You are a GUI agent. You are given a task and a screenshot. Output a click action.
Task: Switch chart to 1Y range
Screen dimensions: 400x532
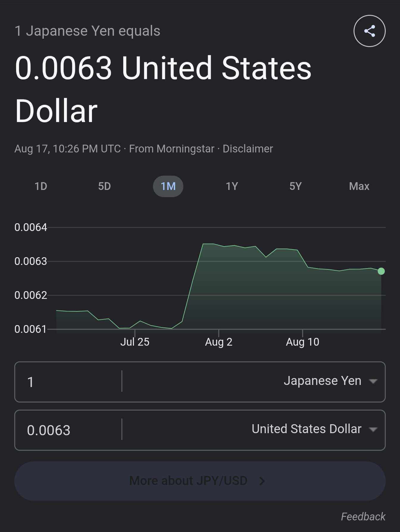pyautogui.click(x=232, y=186)
